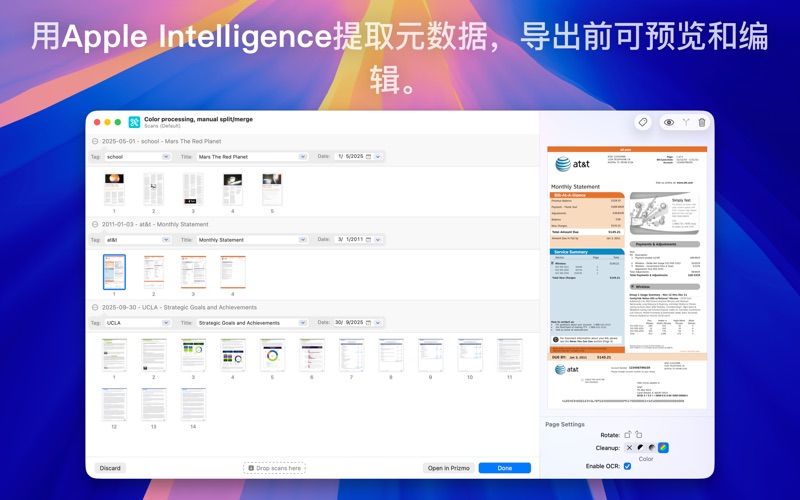
Task: Click the Open in Prizmo button
Action: (448, 468)
